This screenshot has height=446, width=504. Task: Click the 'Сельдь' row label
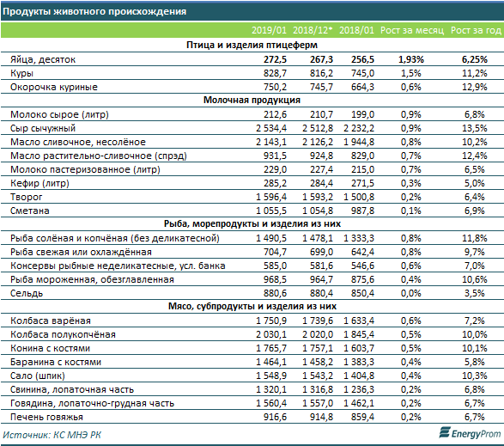point(27,294)
